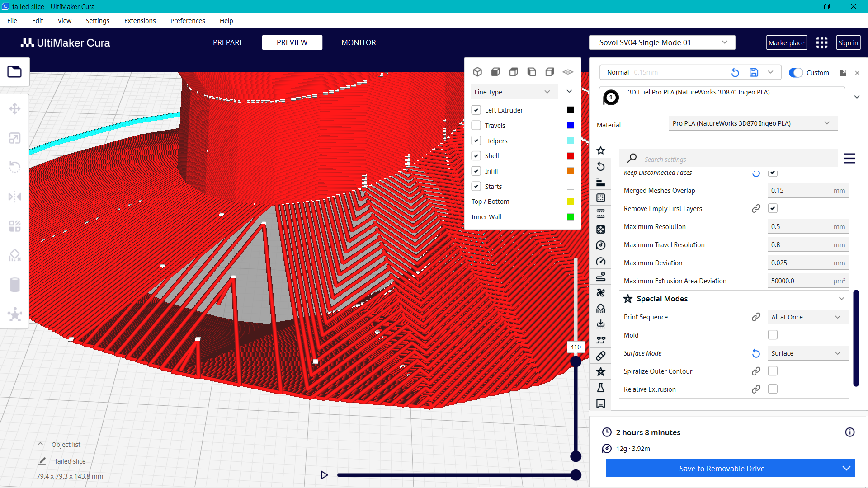Disable the Remove Empty First Layers option

tap(773, 208)
